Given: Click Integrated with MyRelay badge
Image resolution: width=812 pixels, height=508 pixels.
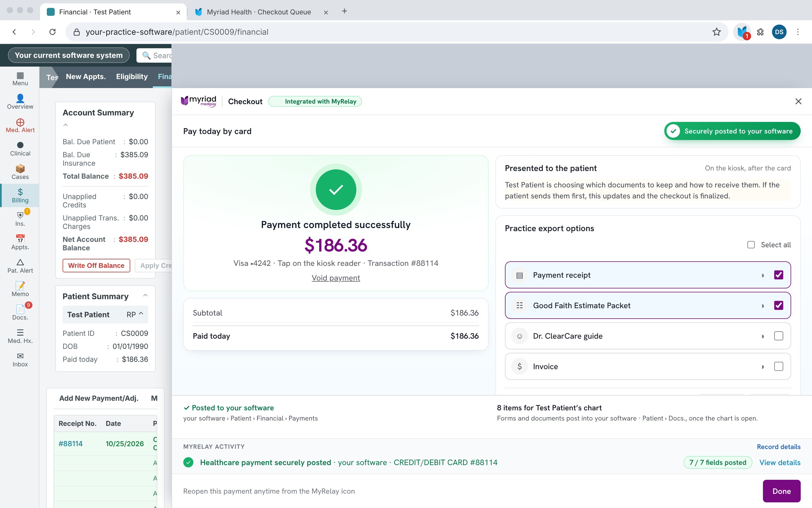Looking at the screenshot, I should pos(315,102).
